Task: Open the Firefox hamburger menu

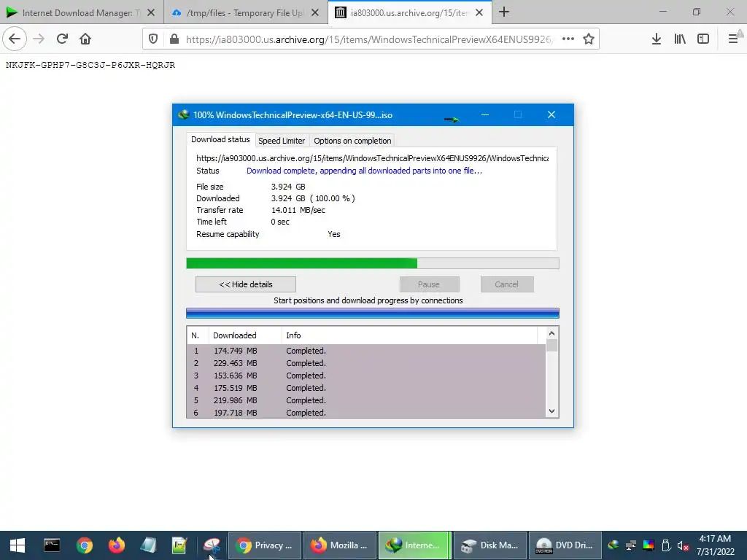Action: (733, 39)
